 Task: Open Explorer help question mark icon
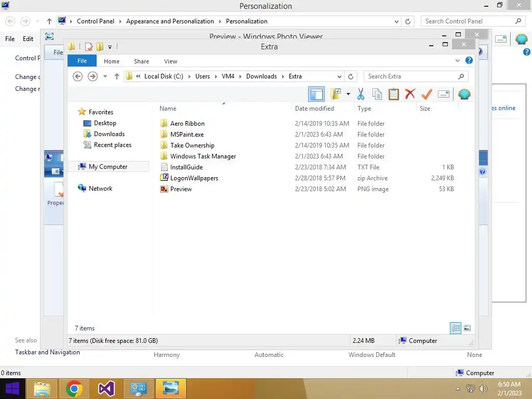(469, 60)
